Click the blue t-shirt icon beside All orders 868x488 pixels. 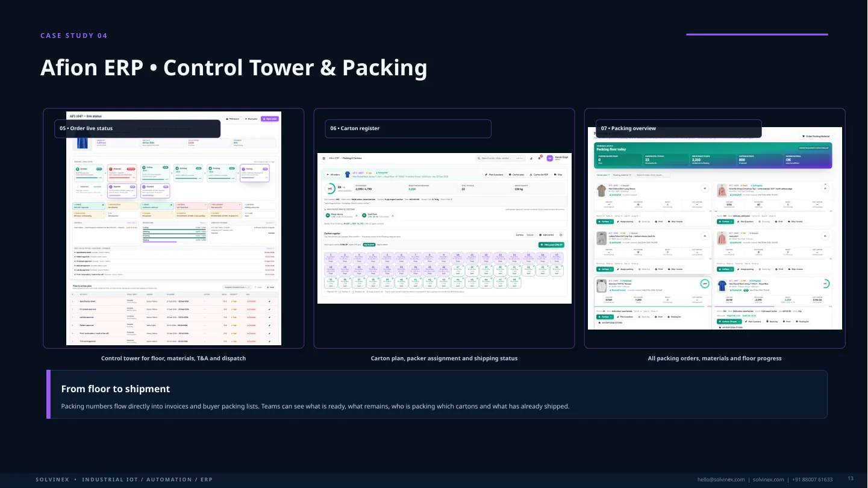(347, 174)
